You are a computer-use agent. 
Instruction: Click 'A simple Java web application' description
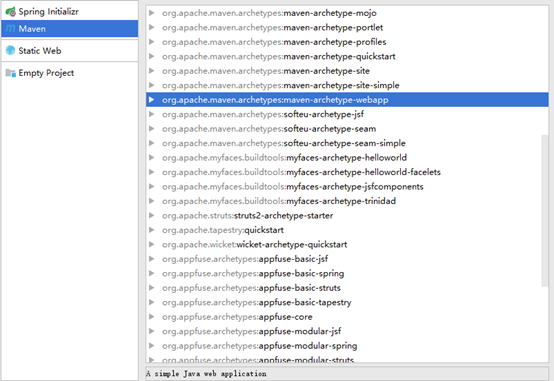pyautogui.click(x=206, y=374)
